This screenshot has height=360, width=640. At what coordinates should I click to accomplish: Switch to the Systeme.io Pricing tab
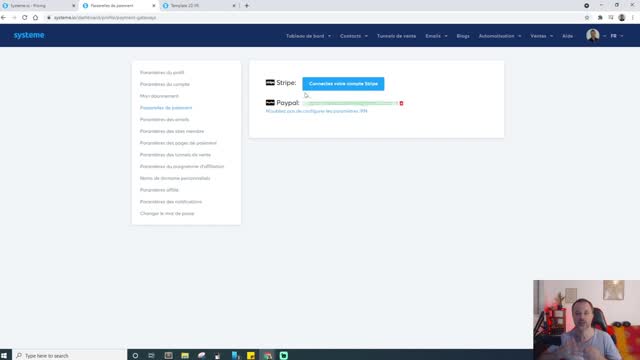click(39, 6)
